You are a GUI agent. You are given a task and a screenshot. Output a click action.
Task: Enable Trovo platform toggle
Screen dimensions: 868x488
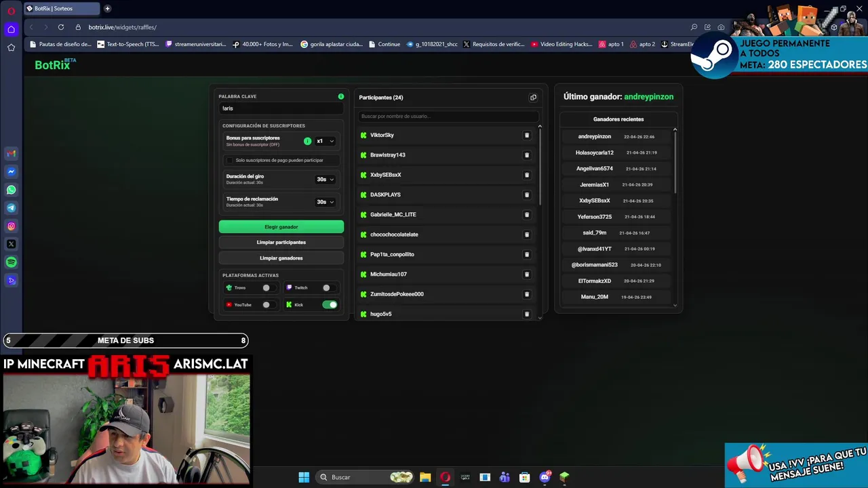(x=270, y=287)
